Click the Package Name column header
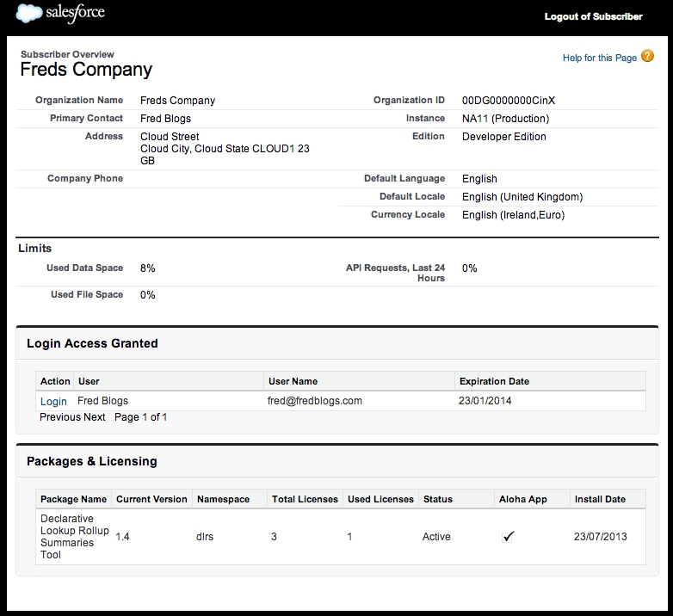The image size is (673, 616). coord(73,499)
